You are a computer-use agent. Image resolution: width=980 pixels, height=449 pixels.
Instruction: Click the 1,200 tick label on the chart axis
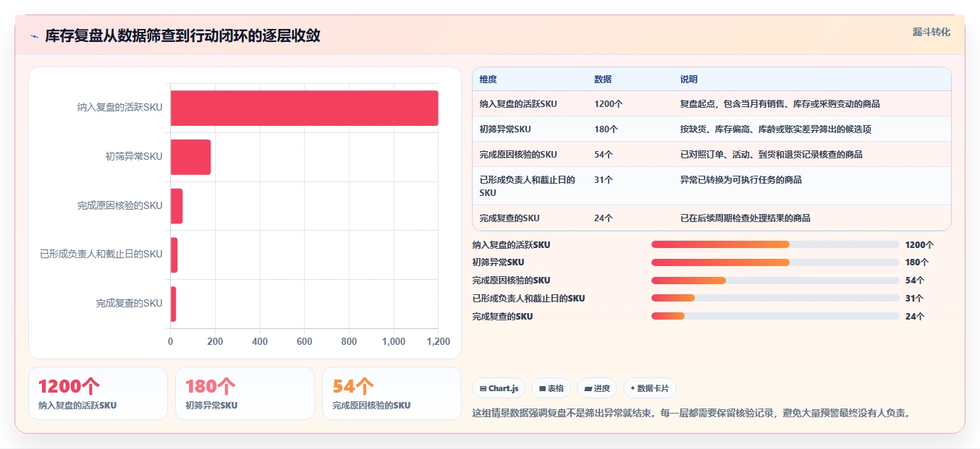[438, 341]
